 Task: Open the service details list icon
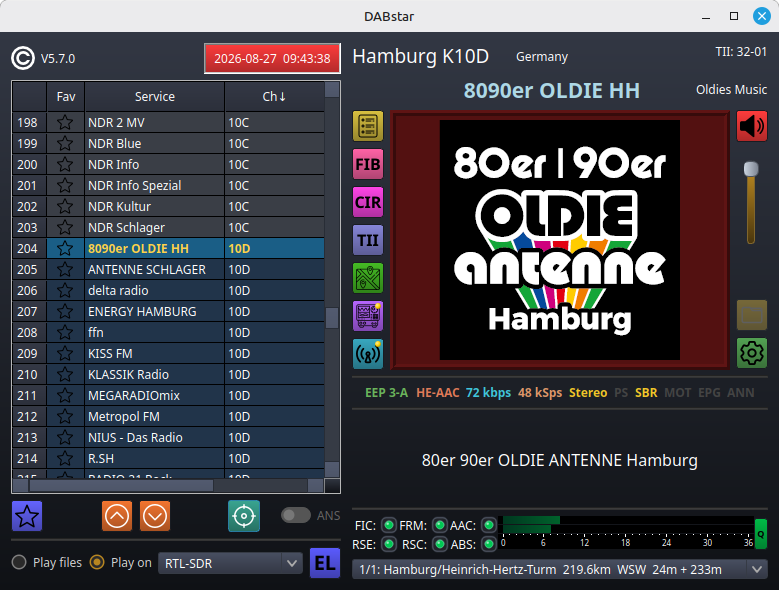click(368, 126)
